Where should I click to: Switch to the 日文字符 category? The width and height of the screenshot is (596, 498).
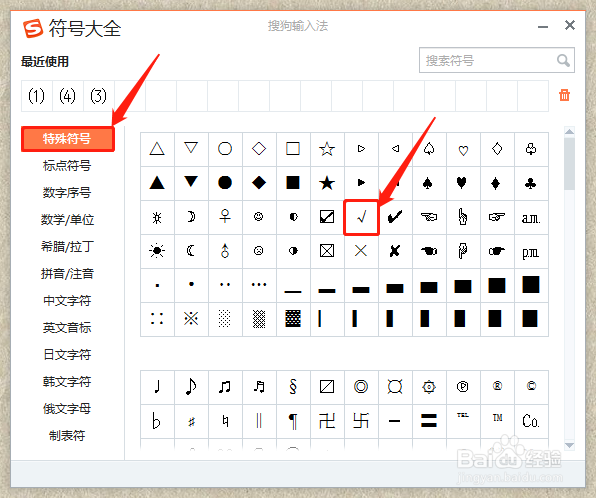pos(67,355)
